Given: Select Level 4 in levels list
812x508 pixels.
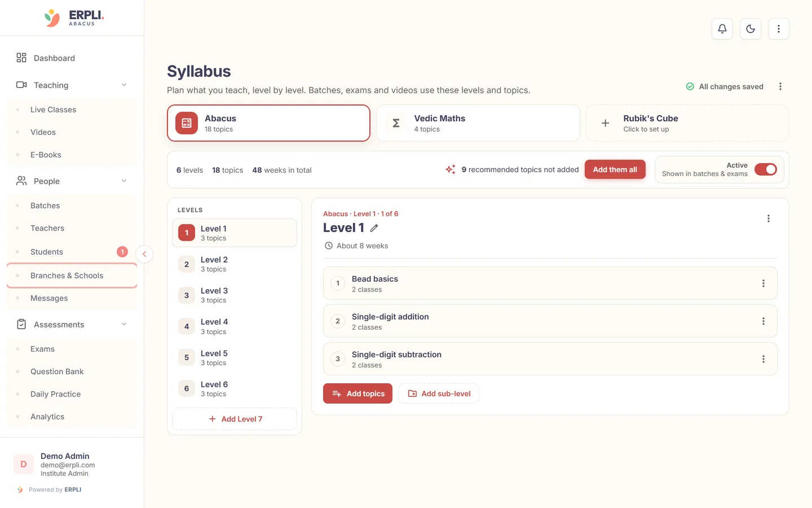Looking at the screenshot, I should pyautogui.click(x=235, y=326).
